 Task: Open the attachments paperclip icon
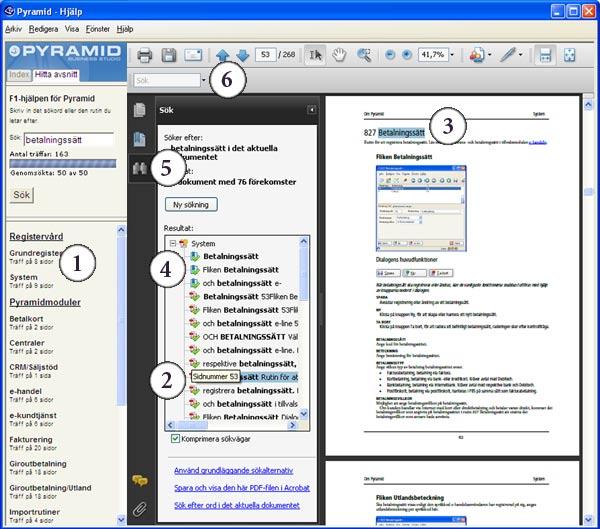pyautogui.click(x=140, y=509)
